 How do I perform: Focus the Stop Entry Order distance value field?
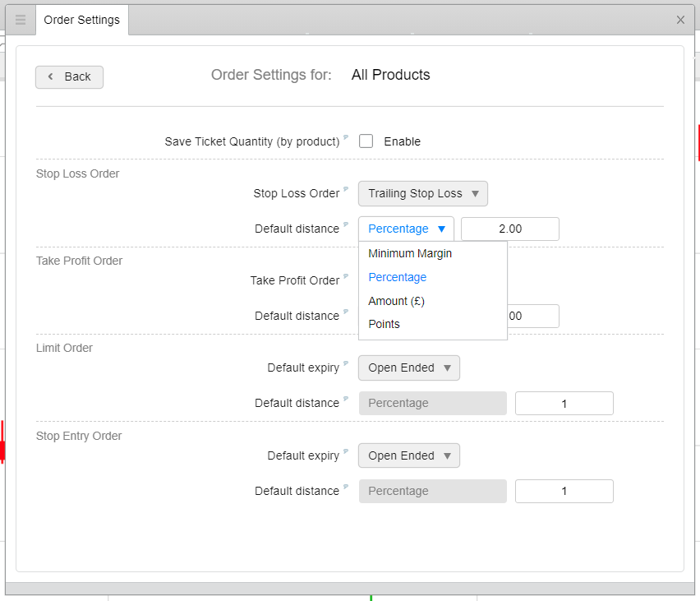click(x=564, y=492)
